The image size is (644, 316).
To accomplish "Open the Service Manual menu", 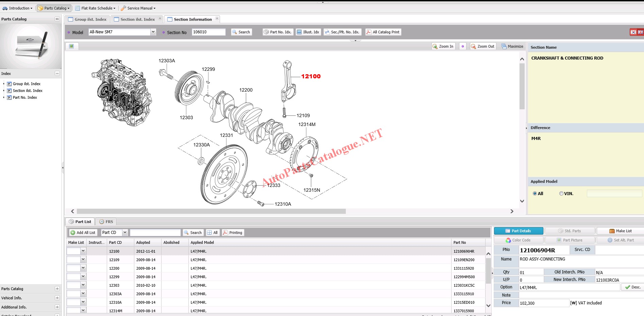I will pyautogui.click(x=138, y=8).
